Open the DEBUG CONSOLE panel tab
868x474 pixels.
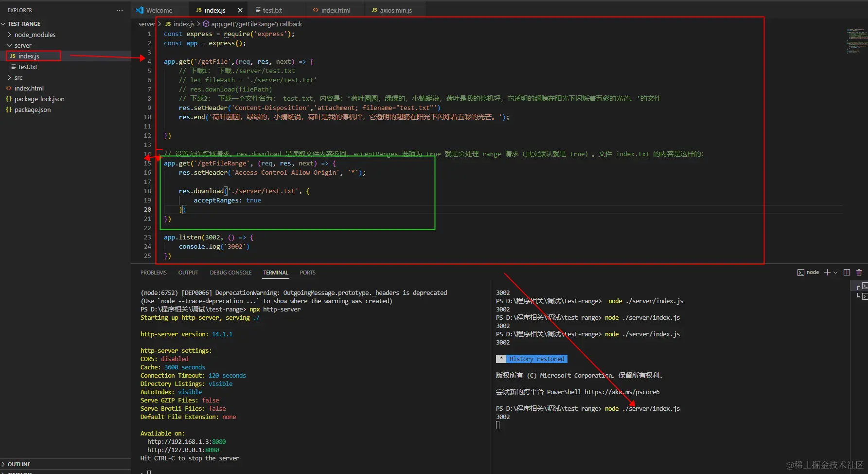230,273
